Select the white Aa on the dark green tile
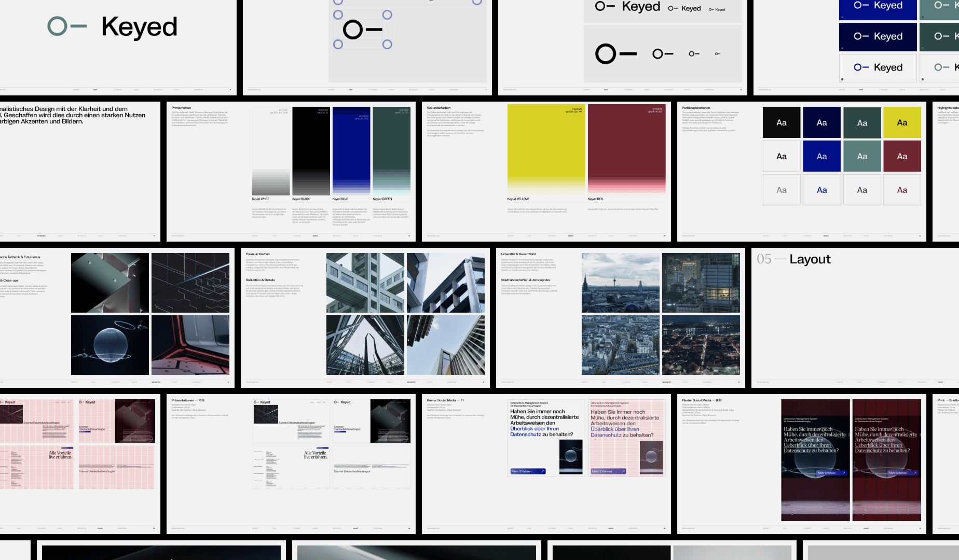 tap(862, 123)
